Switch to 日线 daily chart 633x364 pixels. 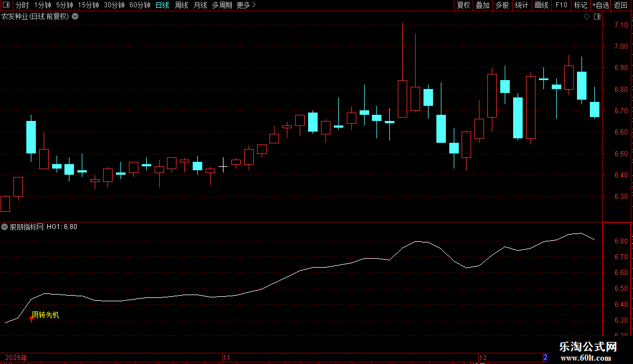tap(162, 5)
